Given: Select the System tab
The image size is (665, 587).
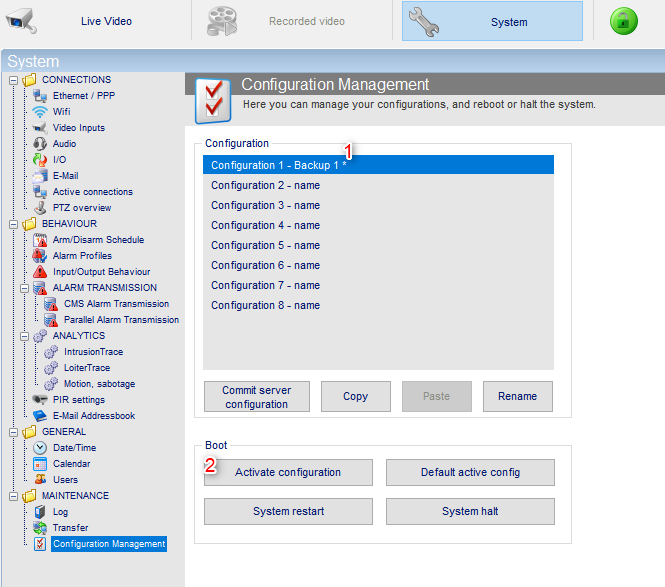Looking at the screenshot, I should click(492, 21).
